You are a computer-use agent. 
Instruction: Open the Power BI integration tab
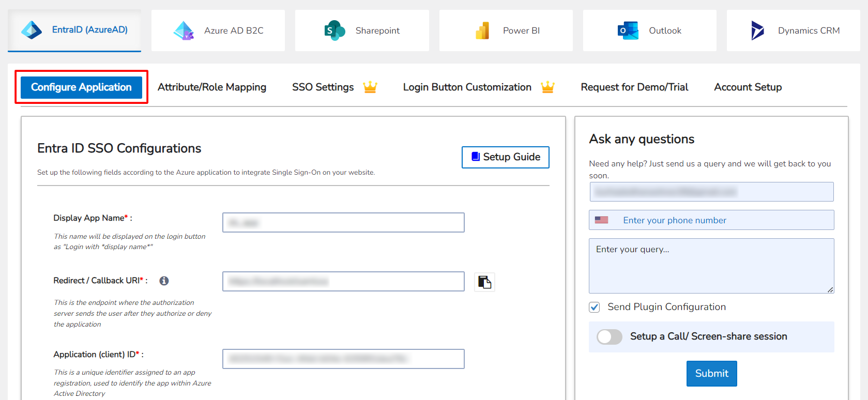point(506,30)
